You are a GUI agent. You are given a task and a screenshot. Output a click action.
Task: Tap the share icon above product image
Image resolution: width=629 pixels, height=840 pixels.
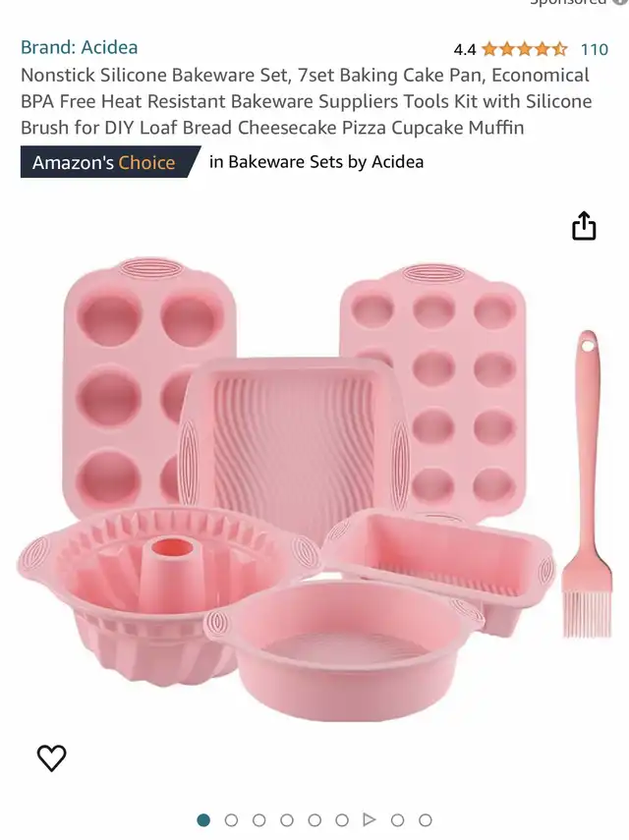click(584, 225)
